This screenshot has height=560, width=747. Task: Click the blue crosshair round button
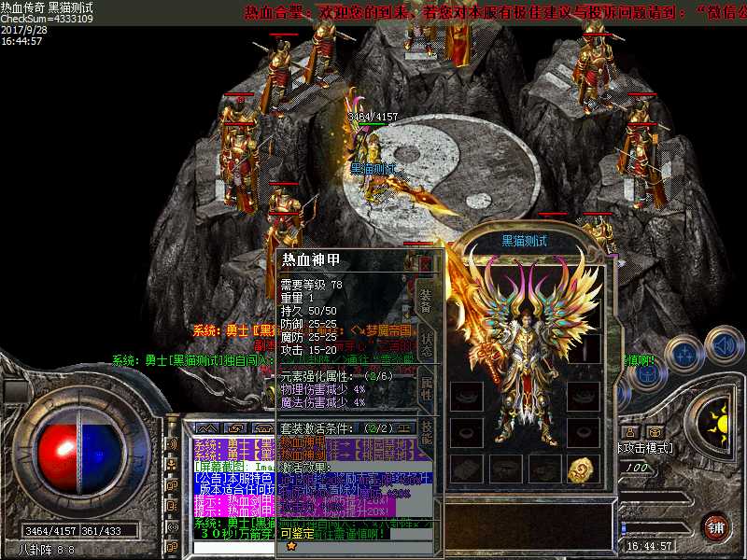tap(684, 355)
